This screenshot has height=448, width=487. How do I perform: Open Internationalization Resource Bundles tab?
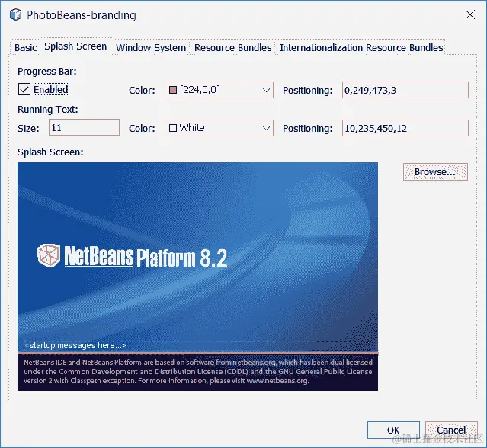pyautogui.click(x=361, y=47)
